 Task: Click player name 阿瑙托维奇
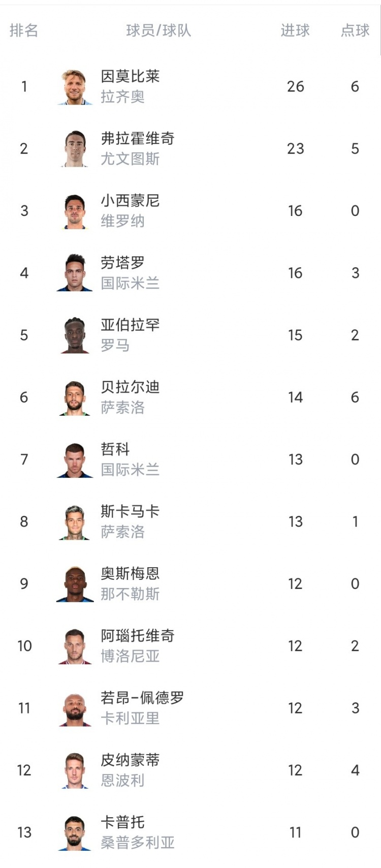point(138,636)
